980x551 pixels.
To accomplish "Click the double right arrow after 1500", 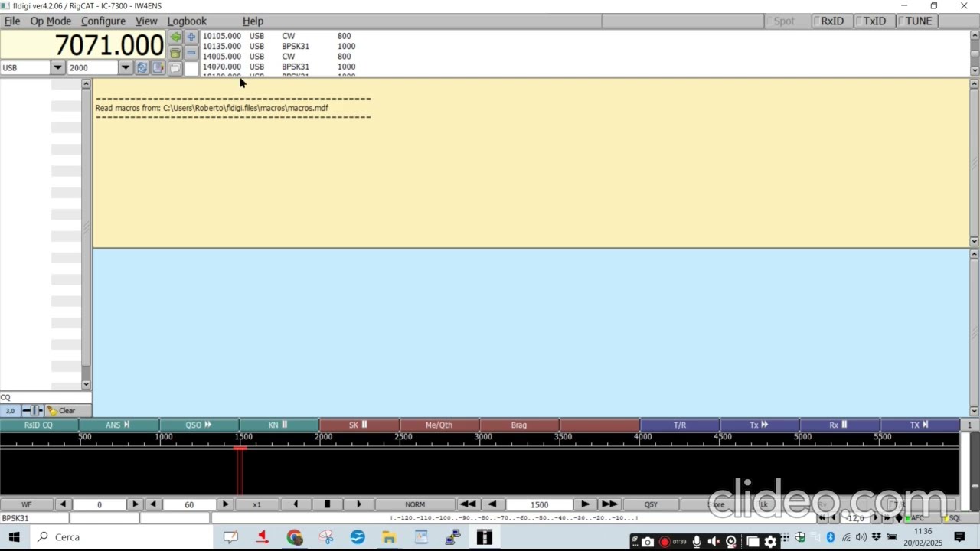I will click(x=609, y=504).
